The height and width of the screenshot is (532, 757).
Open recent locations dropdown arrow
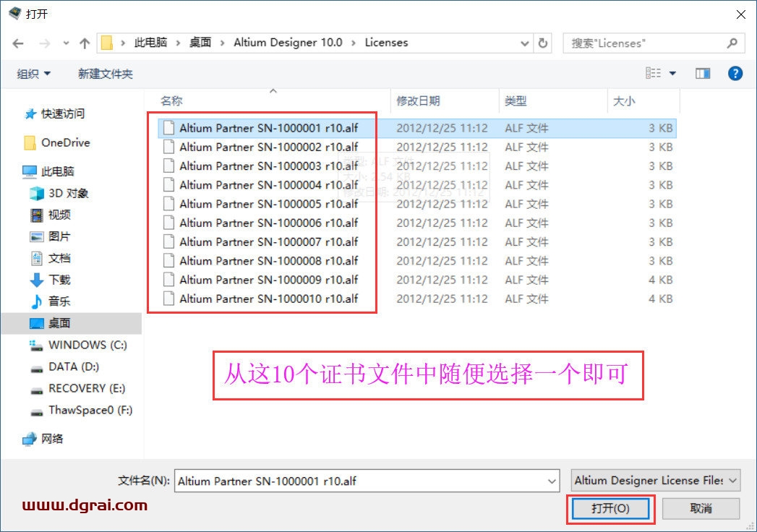(66, 43)
